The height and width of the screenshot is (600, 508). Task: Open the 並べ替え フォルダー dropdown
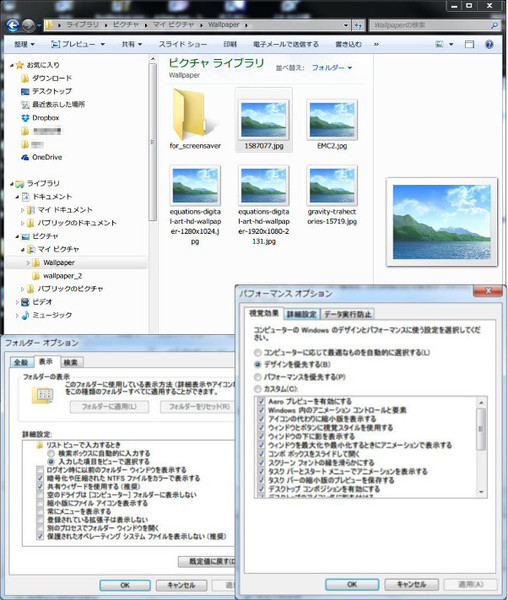332,68
